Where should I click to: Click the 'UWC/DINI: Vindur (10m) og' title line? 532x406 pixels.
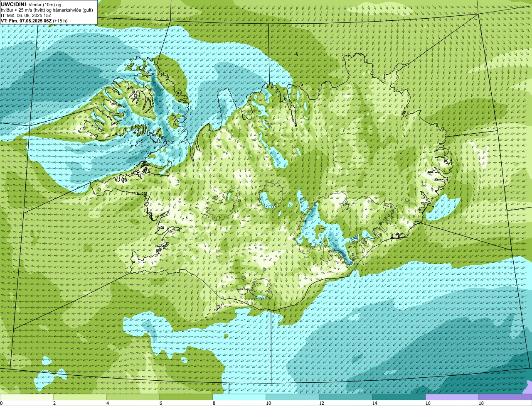[x=31, y=4]
